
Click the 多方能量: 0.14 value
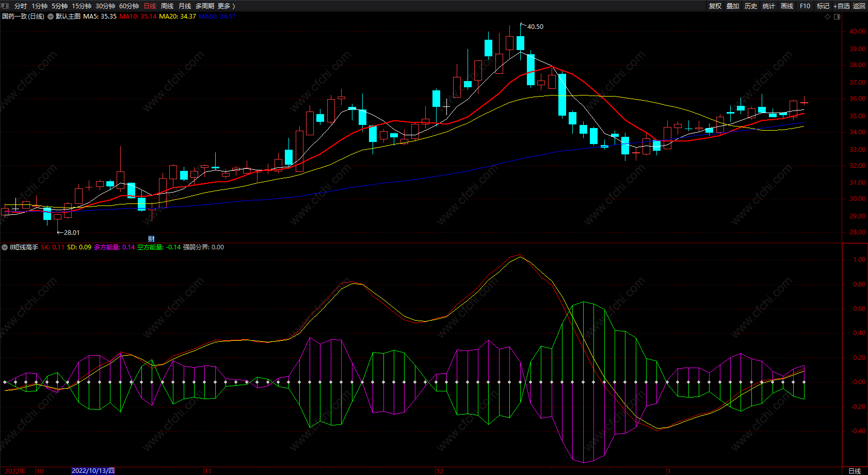tap(114, 247)
